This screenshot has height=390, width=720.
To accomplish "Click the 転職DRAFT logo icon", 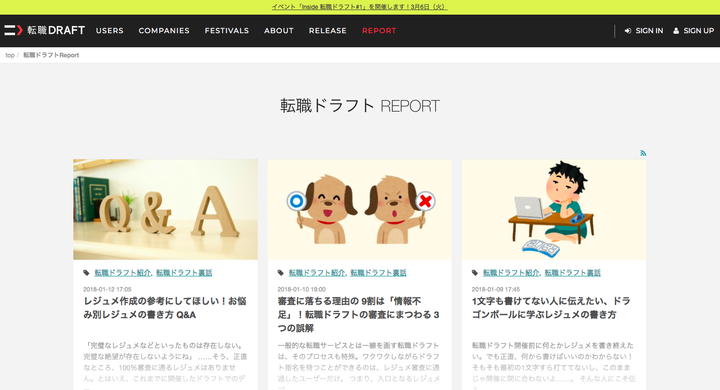I will (x=13, y=30).
